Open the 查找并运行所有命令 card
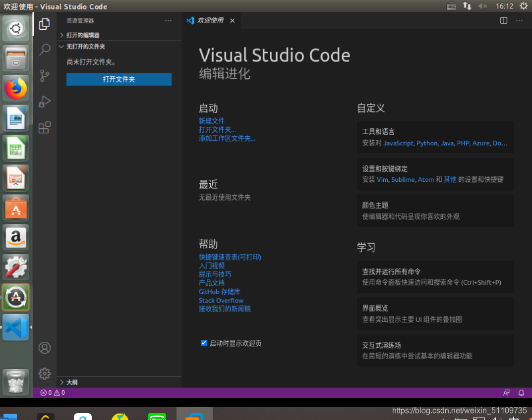The width and height of the screenshot is (532, 420). click(435, 276)
